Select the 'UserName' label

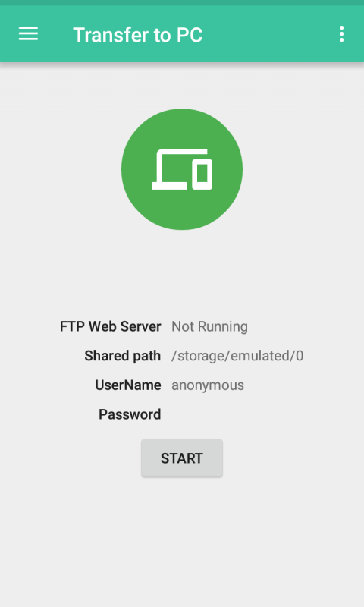(x=127, y=385)
